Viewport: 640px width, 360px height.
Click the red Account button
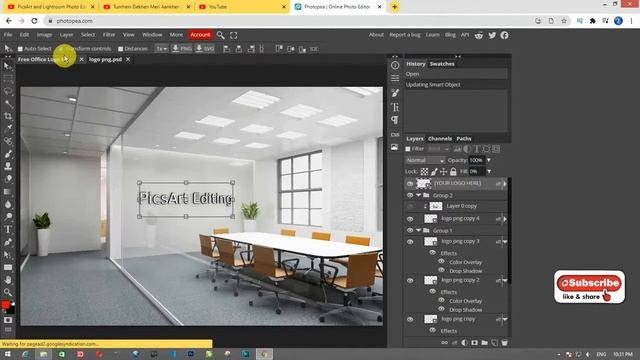pos(200,35)
